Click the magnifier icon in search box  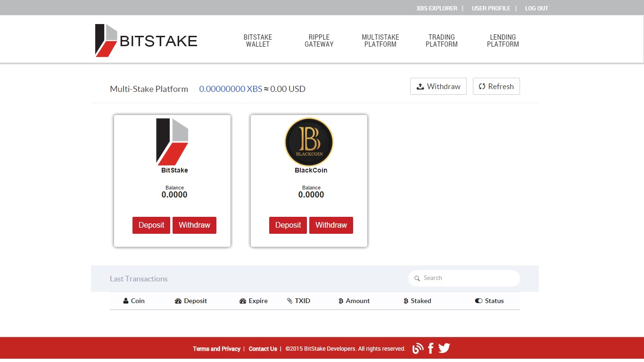(417, 279)
